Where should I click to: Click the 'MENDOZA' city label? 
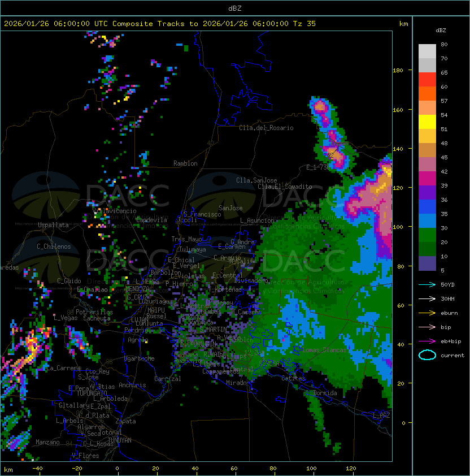137,288
